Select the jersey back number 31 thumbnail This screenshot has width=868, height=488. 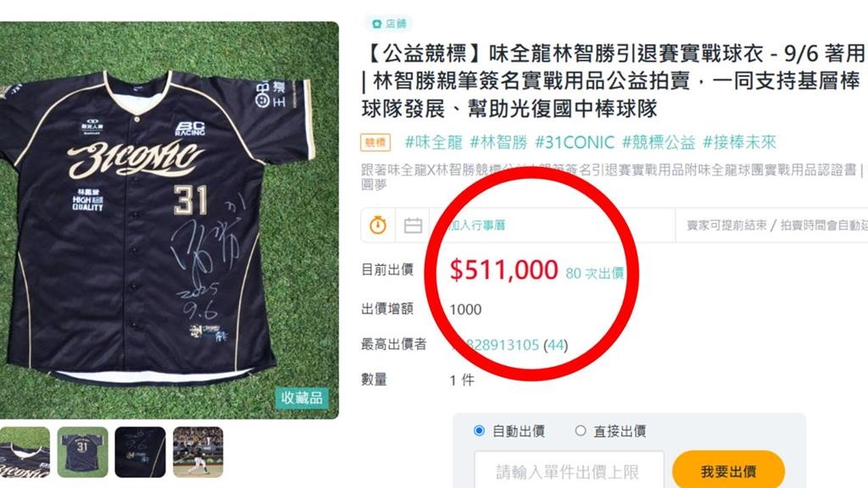click(82, 452)
